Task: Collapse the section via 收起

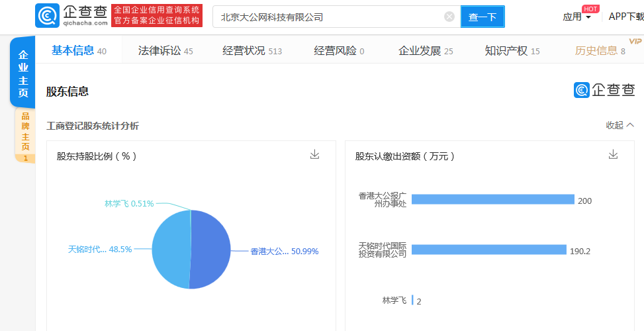Action: (x=620, y=125)
